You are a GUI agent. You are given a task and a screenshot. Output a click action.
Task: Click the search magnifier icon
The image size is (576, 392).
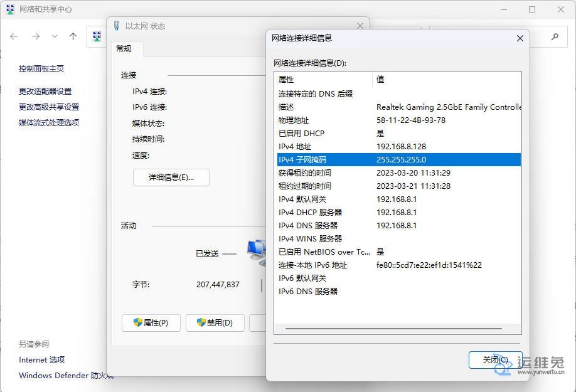pos(555,37)
